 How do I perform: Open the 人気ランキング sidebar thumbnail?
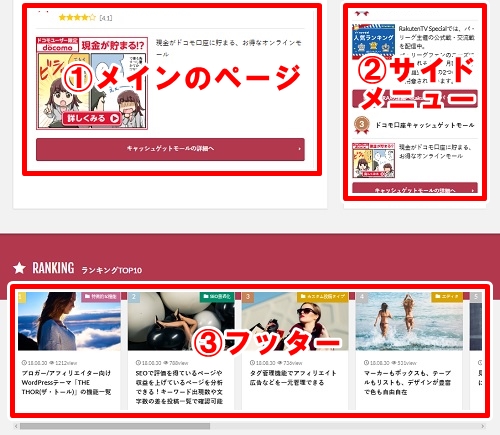pos(374,42)
